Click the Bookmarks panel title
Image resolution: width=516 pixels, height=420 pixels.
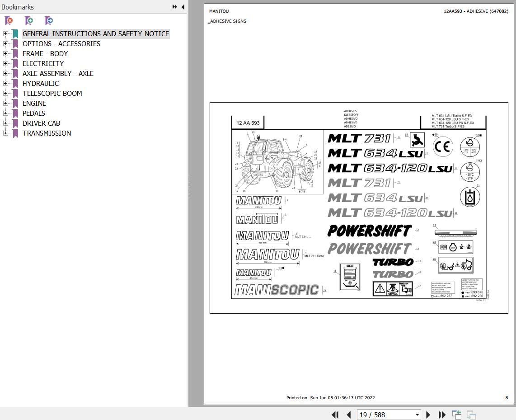[18, 7]
